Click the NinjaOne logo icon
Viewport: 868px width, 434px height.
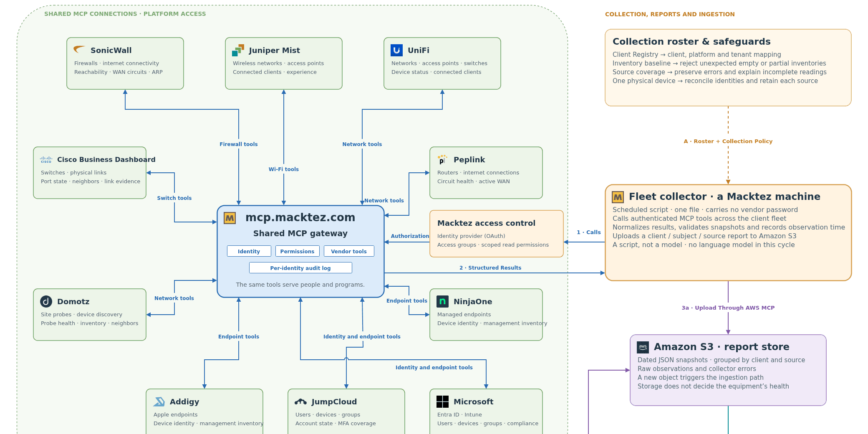pos(442,301)
